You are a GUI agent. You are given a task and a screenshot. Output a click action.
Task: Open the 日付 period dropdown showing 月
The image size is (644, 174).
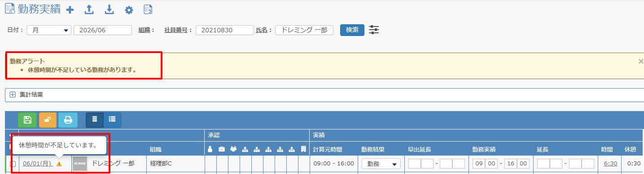[49, 30]
